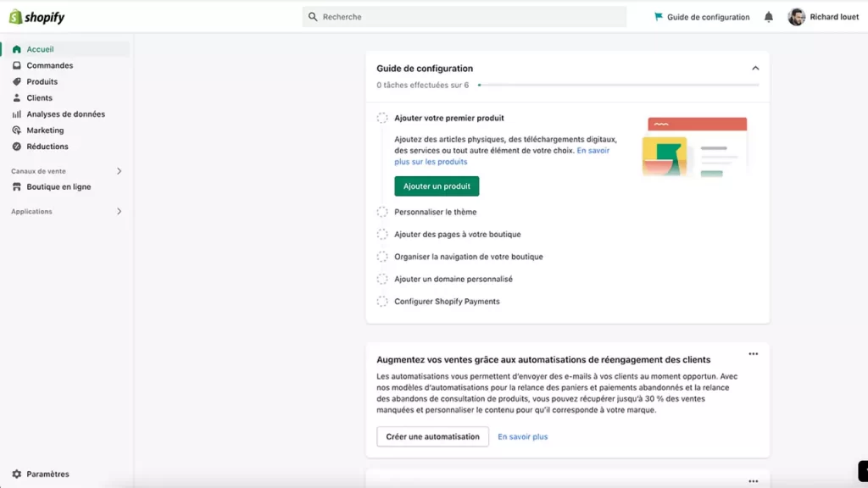
Task: Open the bottom card's three-dot menu
Action: coord(754,481)
